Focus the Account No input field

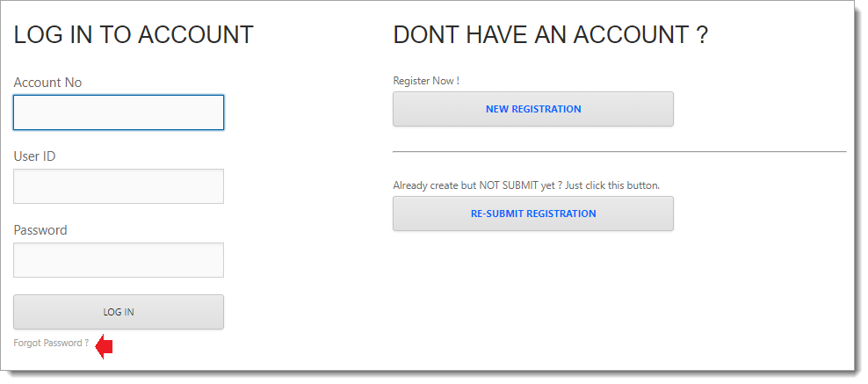119,112
